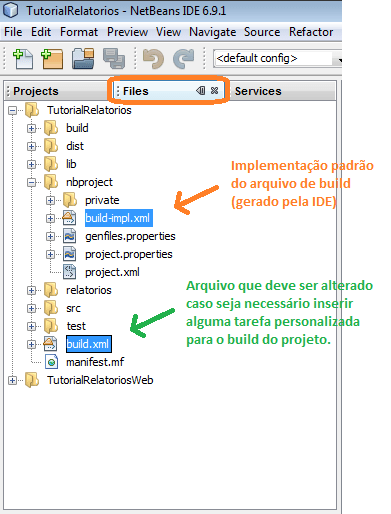Click the build.xml Ant script icon
Viewport: 391px width, 514px height.
point(50,344)
